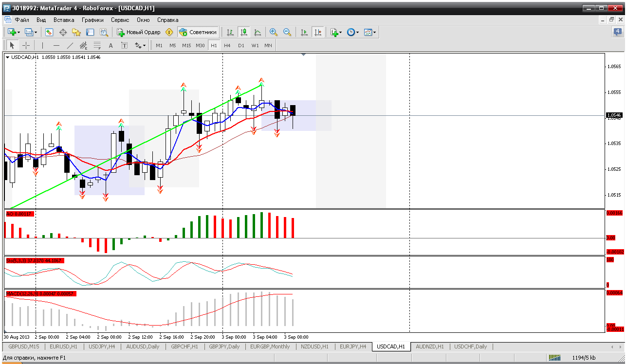Open the Вид menu
The height and width of the screenshot is (364, 627).
tap(41, 20)
